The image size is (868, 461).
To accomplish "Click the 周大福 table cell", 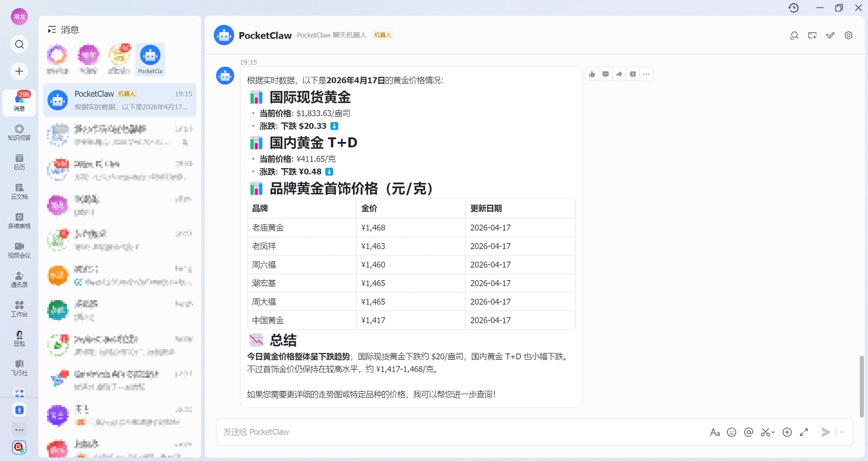I will click(302, 302).
